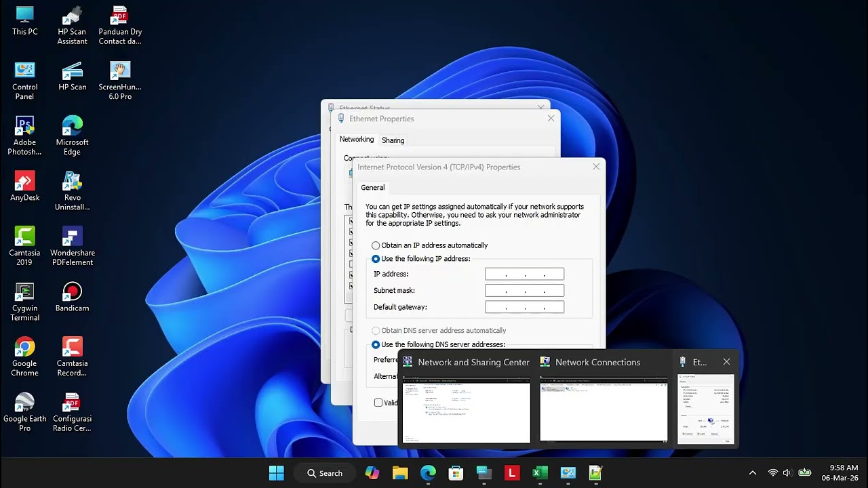The image size is (868, 488).
Task: Open This PC desktop icon
Action: pos(24,20)
